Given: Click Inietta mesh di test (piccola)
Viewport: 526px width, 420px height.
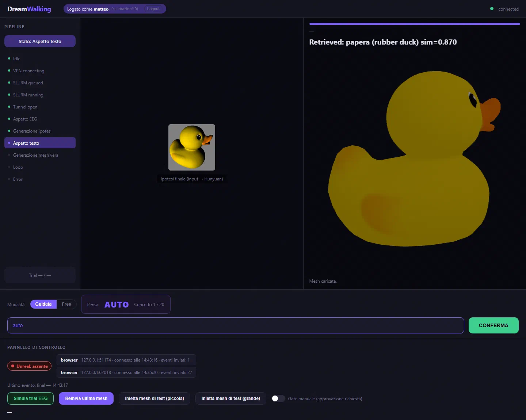Looking at the screenshot, I should [155, 398].
